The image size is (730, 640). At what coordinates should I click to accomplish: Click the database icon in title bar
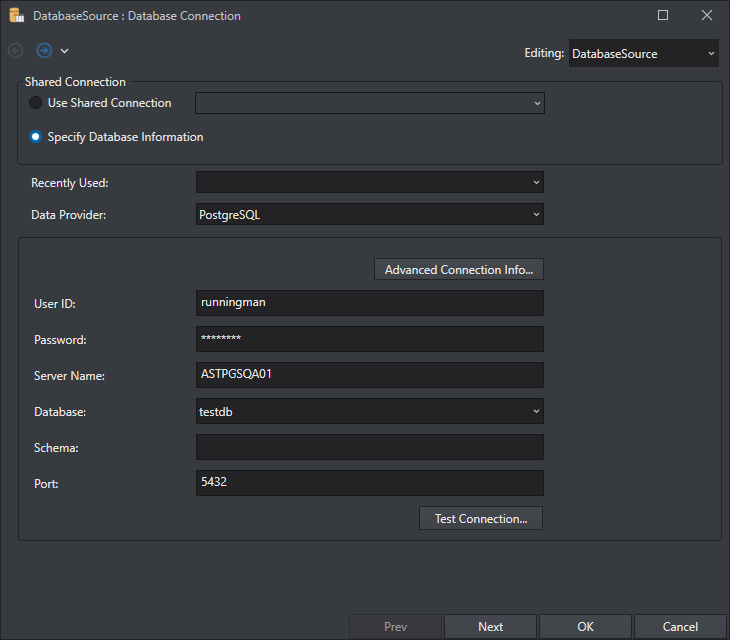coord(16,16)
